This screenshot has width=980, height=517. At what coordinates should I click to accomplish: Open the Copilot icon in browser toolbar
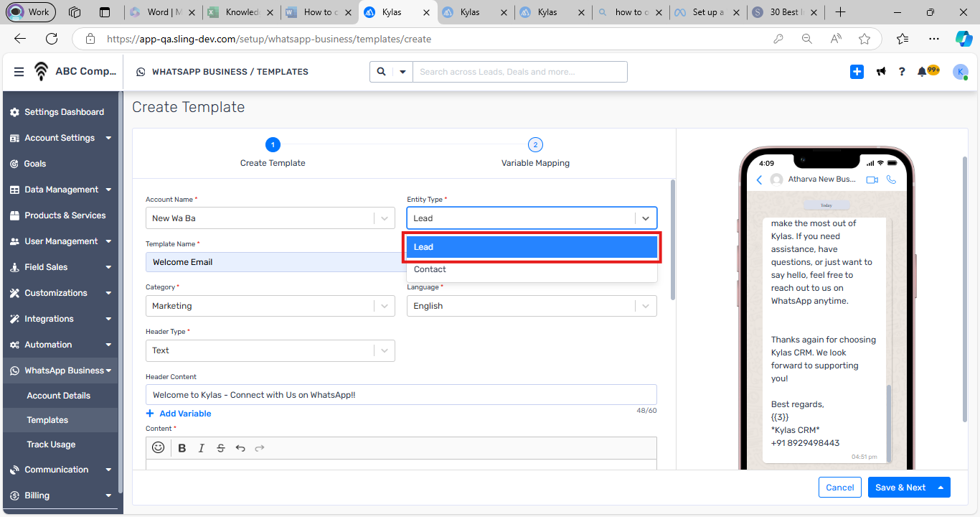pos(963,39)
